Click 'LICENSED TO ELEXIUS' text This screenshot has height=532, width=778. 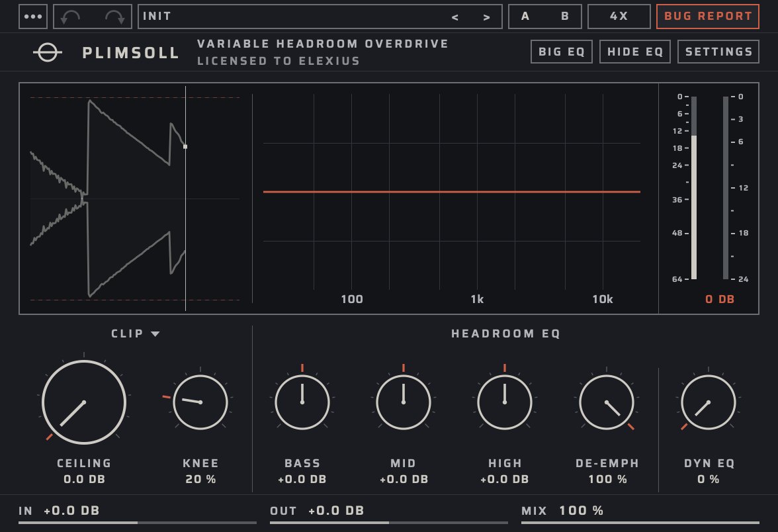click(279, 61)
